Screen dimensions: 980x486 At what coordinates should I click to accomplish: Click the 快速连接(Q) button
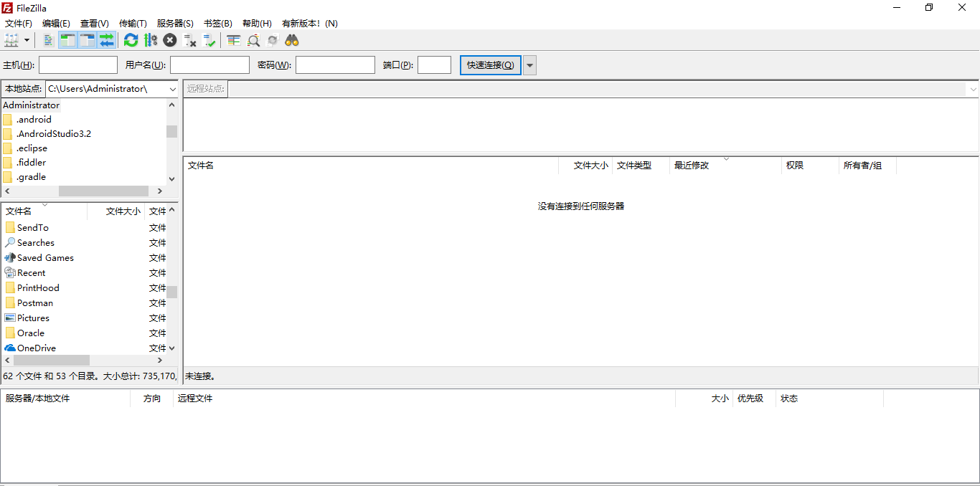click(490, 65)
